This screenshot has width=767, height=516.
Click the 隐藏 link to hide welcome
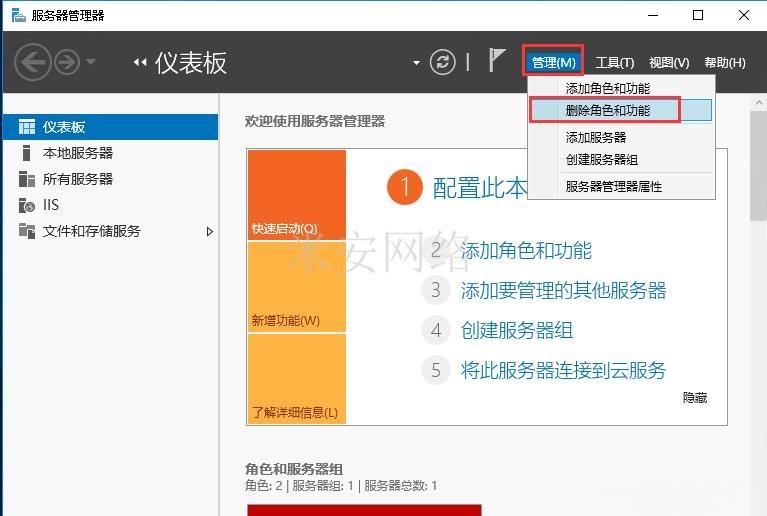tap(695, 398)
